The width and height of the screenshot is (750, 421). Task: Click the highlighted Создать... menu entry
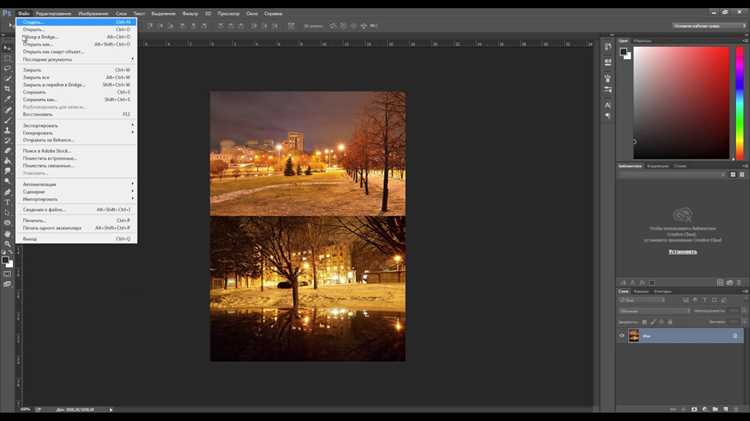(77, 22)
